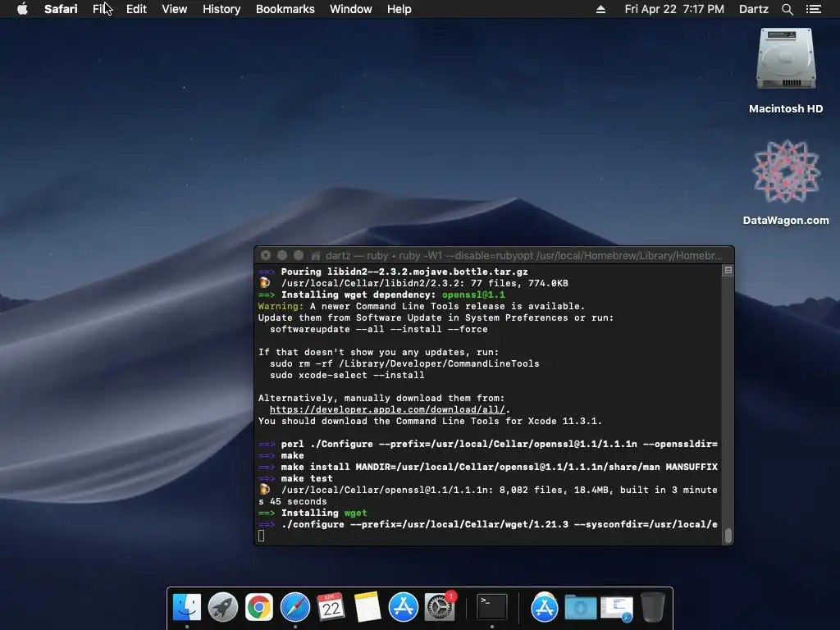Click the green openssl@1.1 text
Screen dimensions: 840x630
tap(473, 294)
